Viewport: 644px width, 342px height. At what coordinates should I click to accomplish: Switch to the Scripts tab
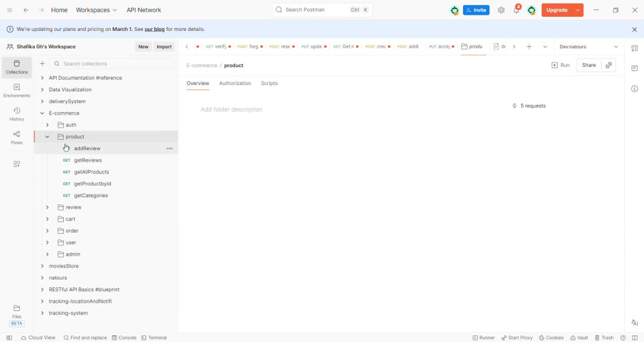[x=269, y=83]
